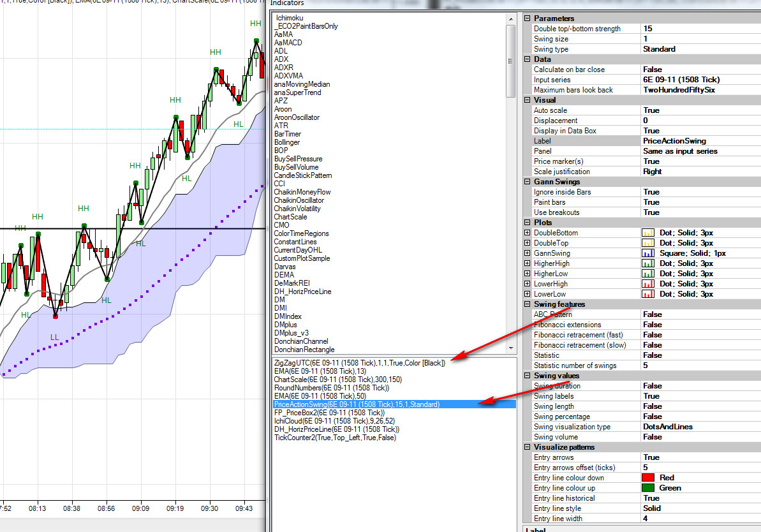Choose ADXVMA from available indicators
The width and height of the screenshot is (761, 532).
click(288, 76)
